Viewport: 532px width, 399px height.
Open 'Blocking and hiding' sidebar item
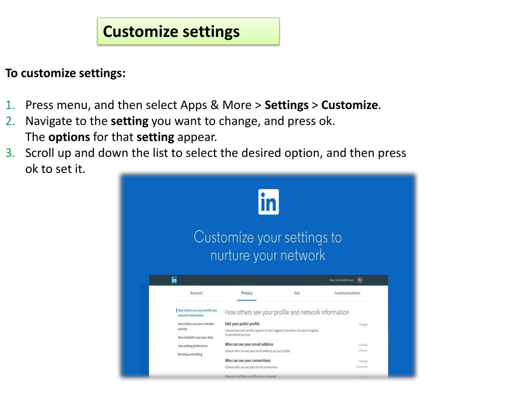coord(190,354)
